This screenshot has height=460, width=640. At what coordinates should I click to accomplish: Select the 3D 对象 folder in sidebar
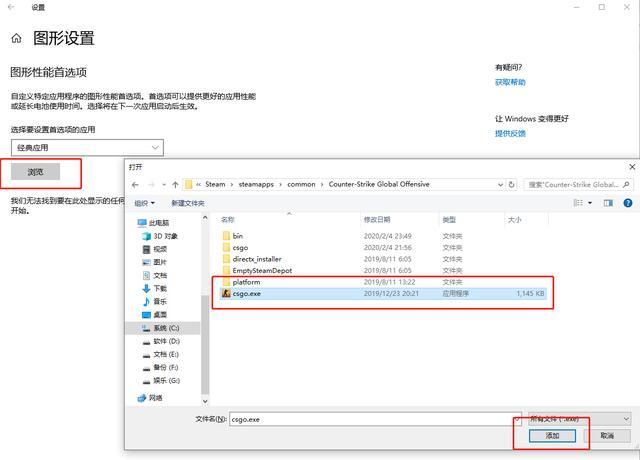point(165,236)
